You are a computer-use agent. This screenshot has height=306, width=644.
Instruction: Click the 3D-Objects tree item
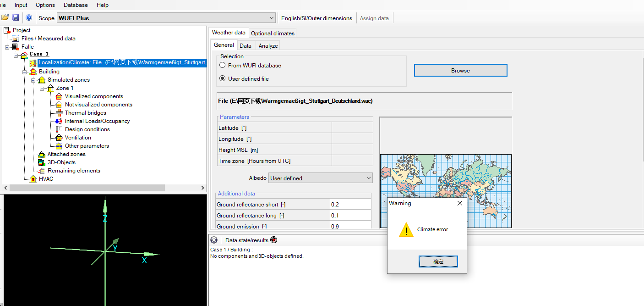pos(61,162)
